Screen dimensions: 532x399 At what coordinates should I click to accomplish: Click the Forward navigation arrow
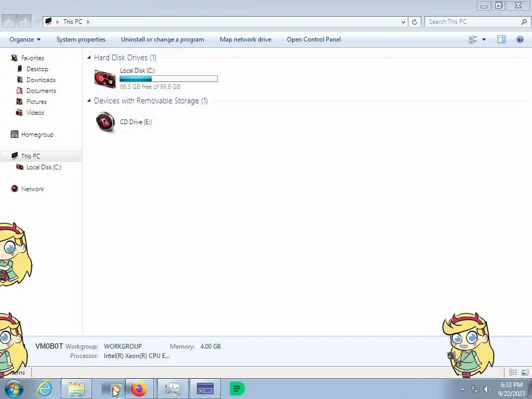24,22
